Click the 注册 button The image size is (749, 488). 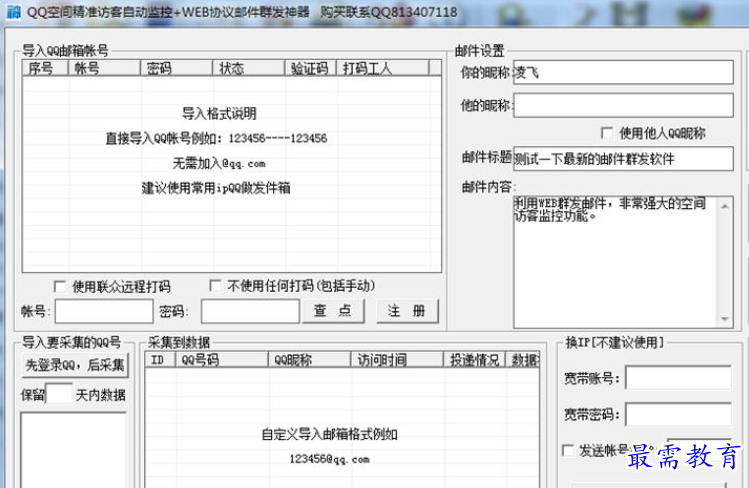click(407, 311)
